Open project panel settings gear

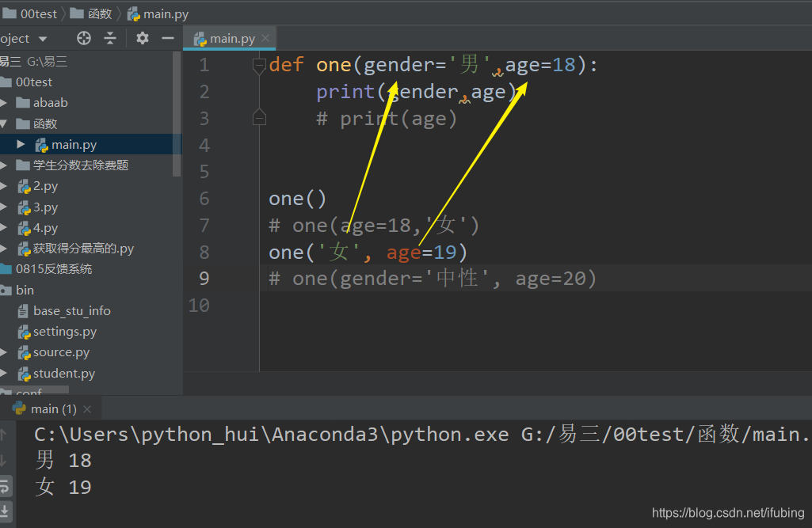(x=143, y=38)
